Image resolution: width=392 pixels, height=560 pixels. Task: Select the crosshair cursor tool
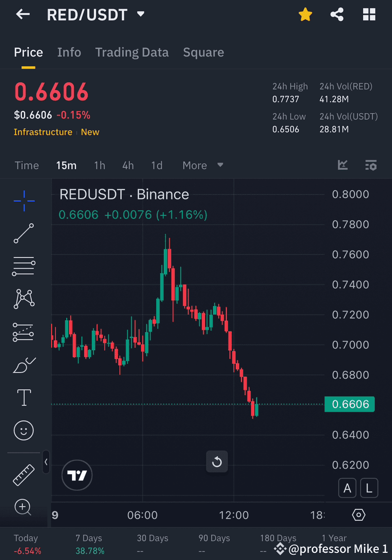24,200
